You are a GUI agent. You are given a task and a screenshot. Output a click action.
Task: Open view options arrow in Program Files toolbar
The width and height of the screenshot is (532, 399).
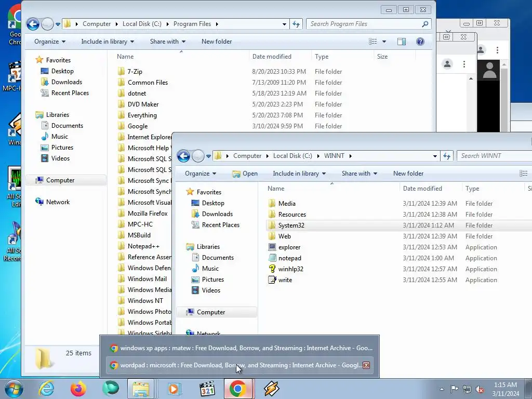384,42
